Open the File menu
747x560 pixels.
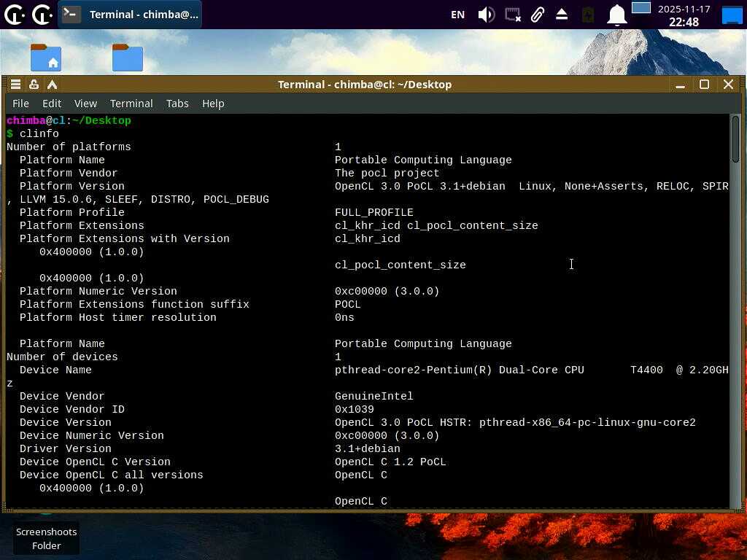pos(20,104)
